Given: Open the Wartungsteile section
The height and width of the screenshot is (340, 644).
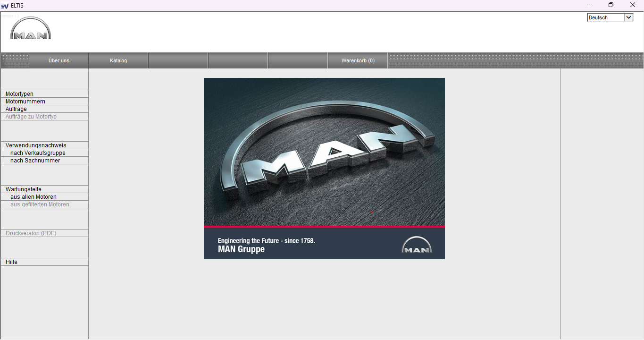Looking at the screenshot, I should [x=44, y=189].
